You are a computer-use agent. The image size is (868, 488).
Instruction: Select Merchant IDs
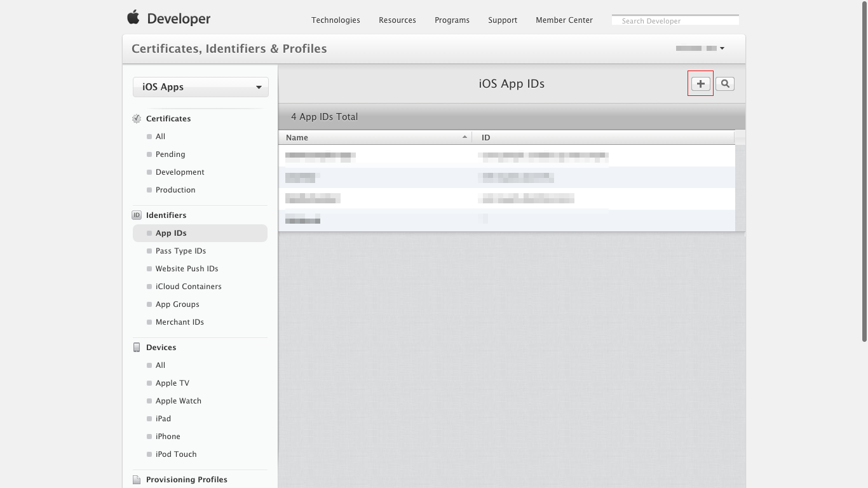180,322
